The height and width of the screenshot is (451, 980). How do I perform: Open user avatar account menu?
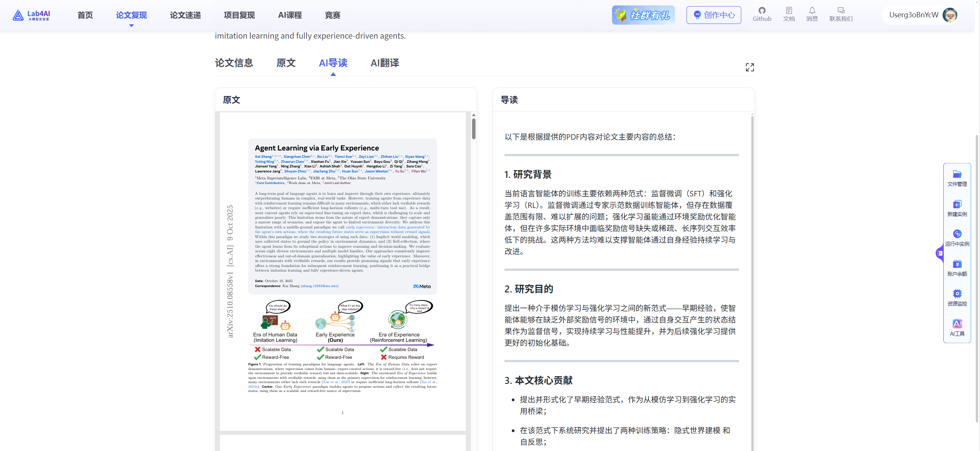[x=950, y=15]
